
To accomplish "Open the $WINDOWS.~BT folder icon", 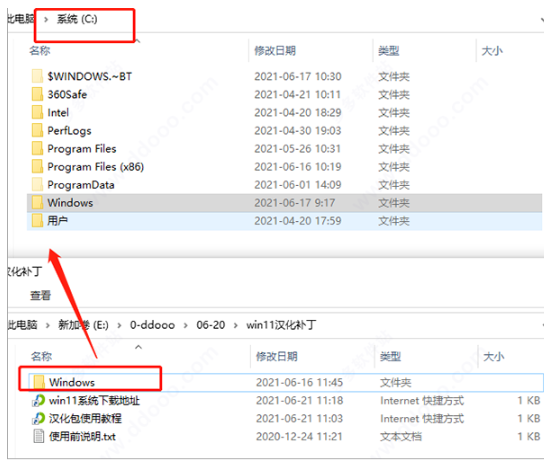I will pos(37,76).
